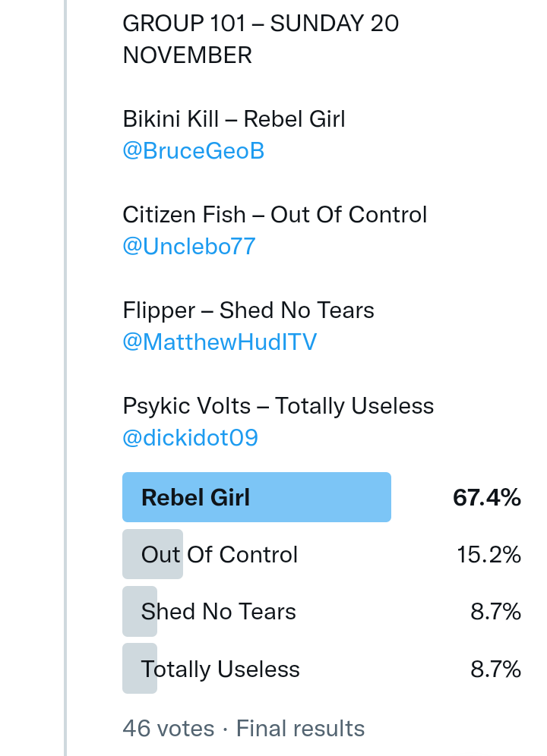Image resolution: width=547 pixels, height=756 pixels.
Task: Click the winning Rebel Girl poll bar
Action: pyautogui.click(x=256, y=498)
